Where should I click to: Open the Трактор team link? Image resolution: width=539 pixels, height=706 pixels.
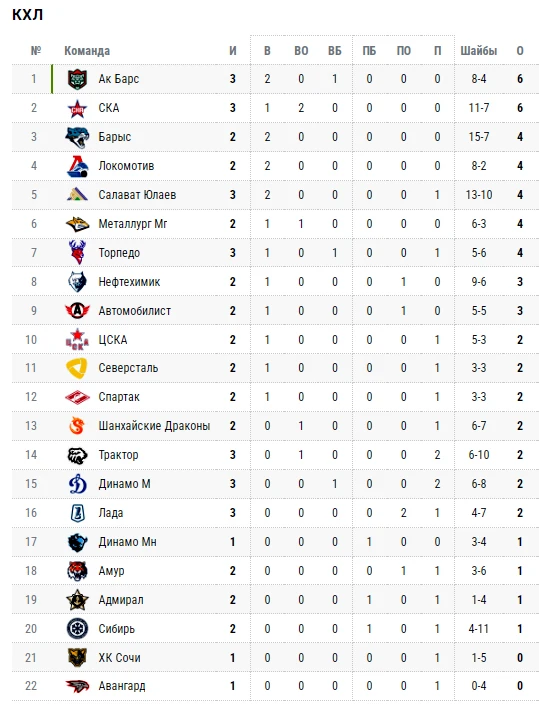coord(118,455)
